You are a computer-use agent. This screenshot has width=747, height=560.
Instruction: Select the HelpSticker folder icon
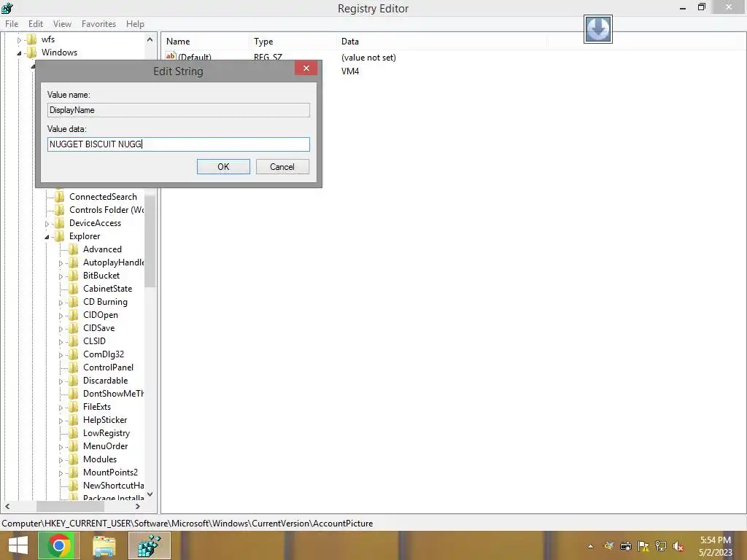click(x=74, y=420)
